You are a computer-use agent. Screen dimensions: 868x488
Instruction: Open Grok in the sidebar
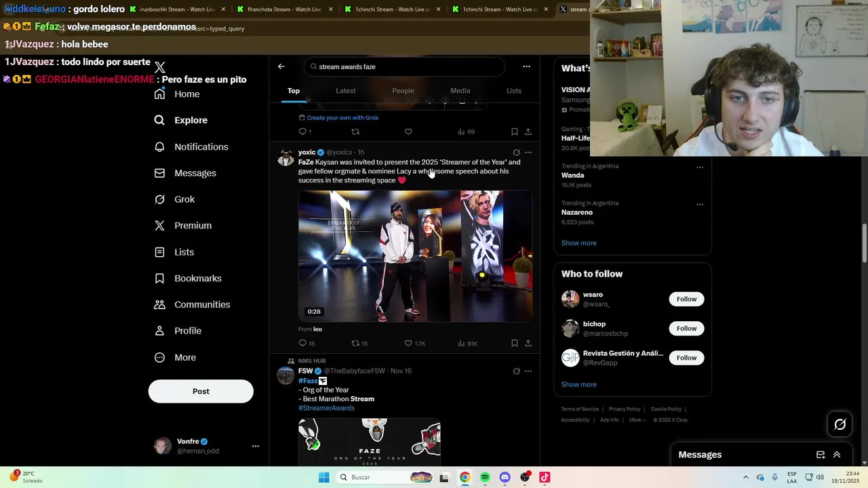(x=174, y=199)
